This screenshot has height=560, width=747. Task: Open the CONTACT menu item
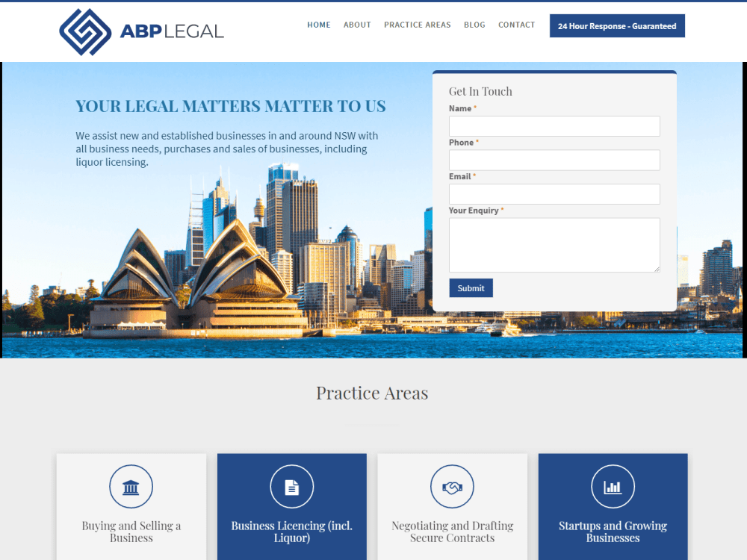coord(516,25)
